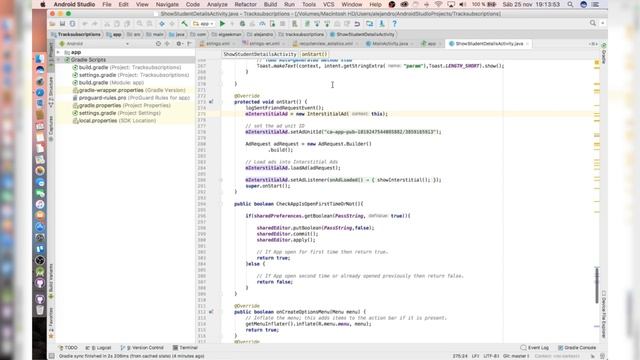Open the macOS Spotlight search icon
The image size is (640, 360).
(570, 4)
